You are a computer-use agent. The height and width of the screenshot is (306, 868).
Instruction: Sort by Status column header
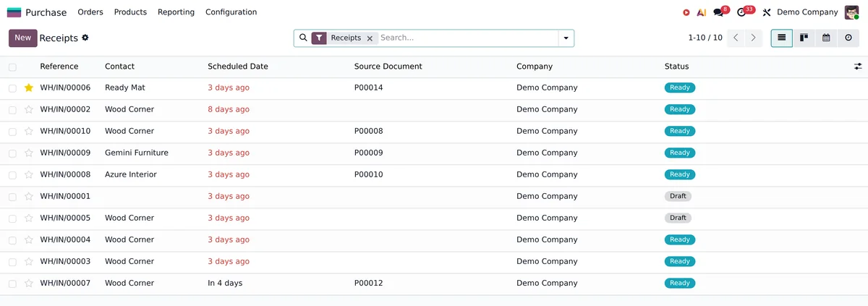tap(677, 67)
